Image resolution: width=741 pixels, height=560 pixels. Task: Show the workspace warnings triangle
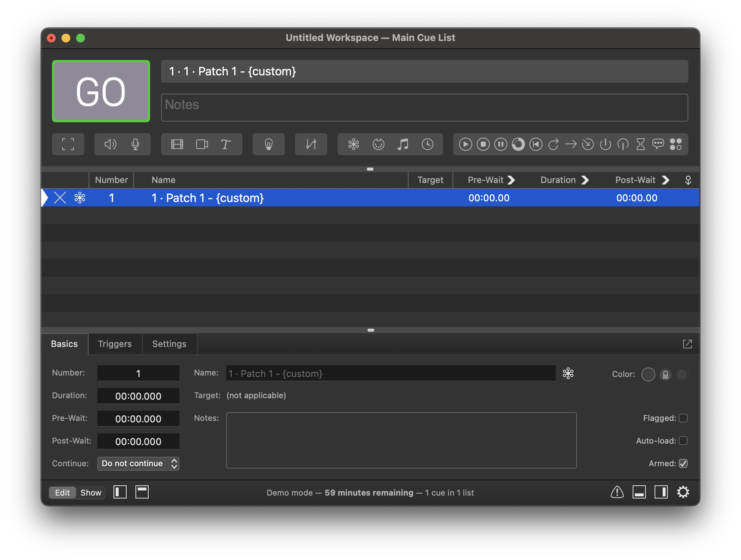(x=617, y=492)
